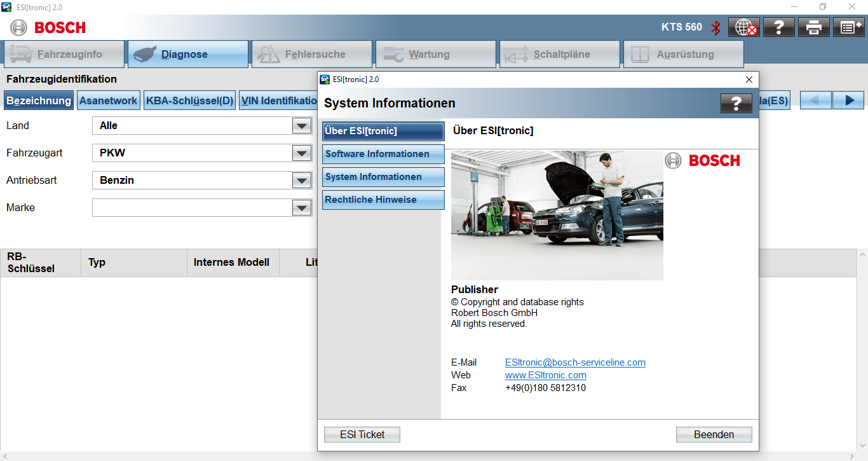Expand the Antriebsart dropdown

tap(301, 181)
